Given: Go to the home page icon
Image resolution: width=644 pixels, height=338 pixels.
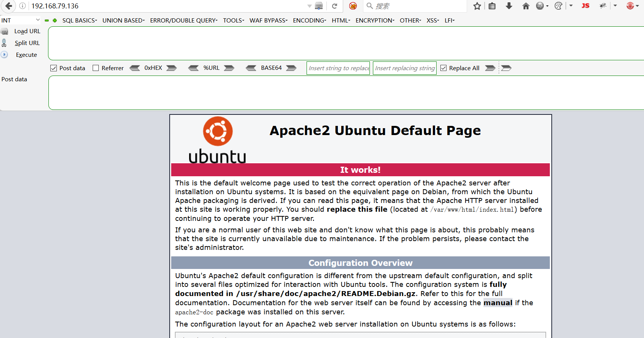Looking at the screenshot, I should tap(526, 6).
